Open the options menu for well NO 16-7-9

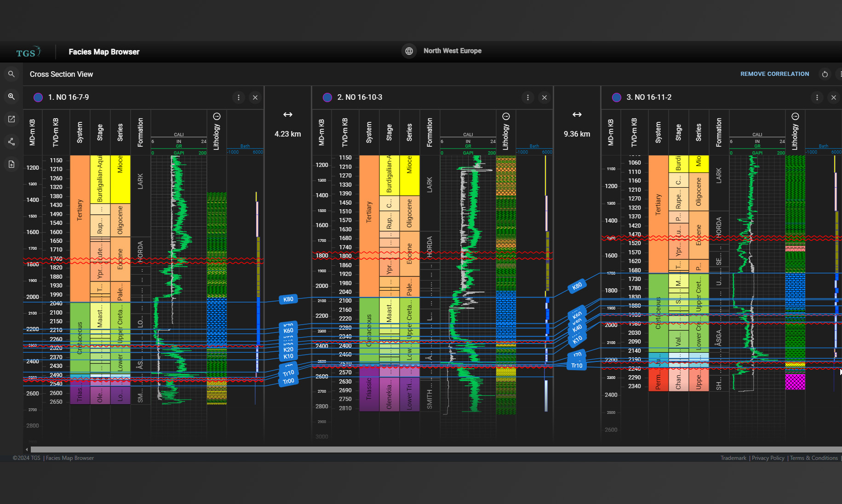pos(239,97)
